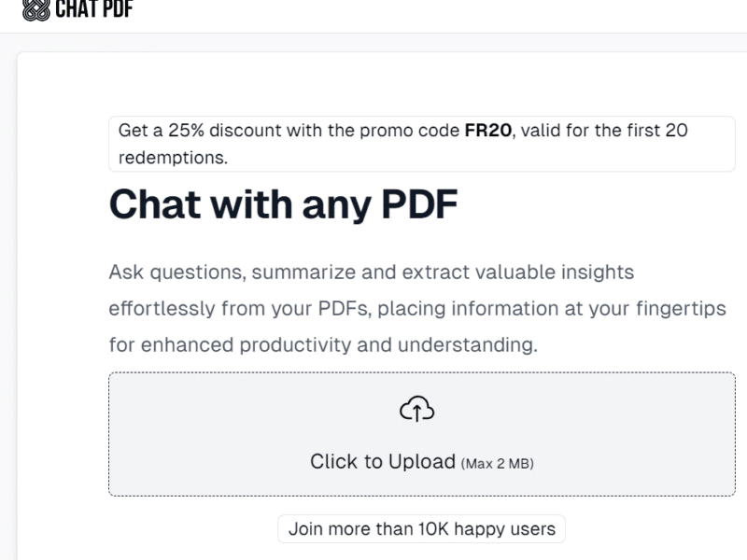Image resolution: width=747 pixels, height=560 pixels.
Task: Click the "Chat with any PDF" heading
Action: [284, 203]
